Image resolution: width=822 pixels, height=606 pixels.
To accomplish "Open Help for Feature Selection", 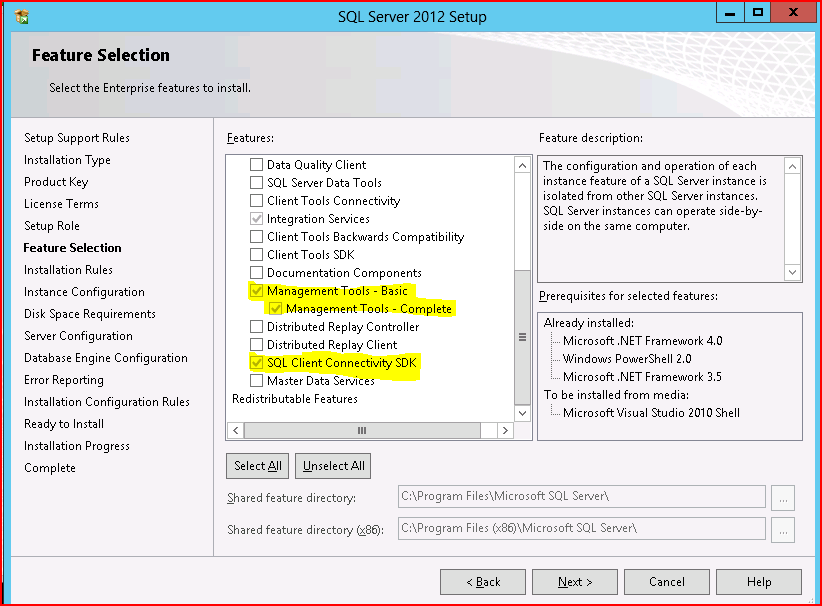I will 759,582.
